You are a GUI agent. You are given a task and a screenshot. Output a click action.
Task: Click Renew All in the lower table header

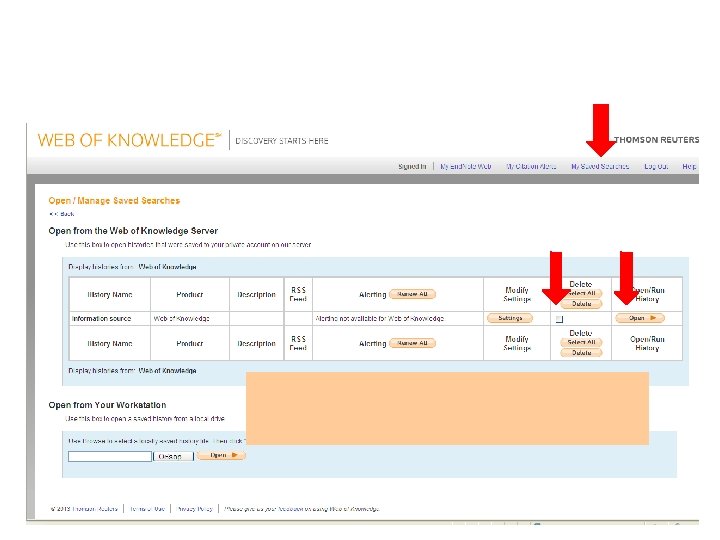coord(412,343)
